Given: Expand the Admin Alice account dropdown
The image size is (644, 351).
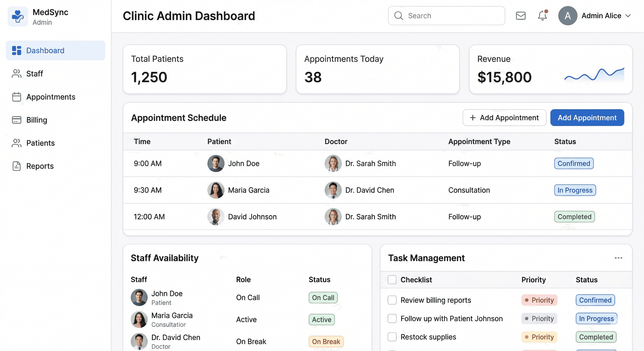Looking at the screenshot, I should [x=628, y=16].
